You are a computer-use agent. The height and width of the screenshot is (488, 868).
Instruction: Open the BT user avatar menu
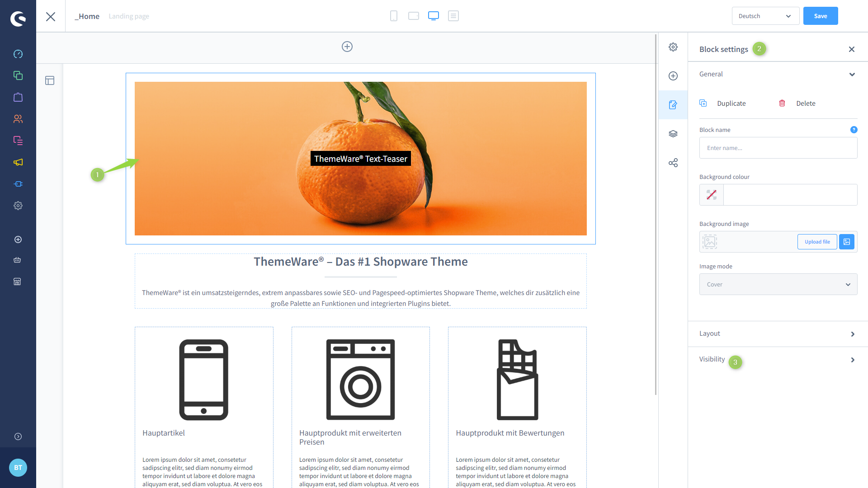(18, 468)
